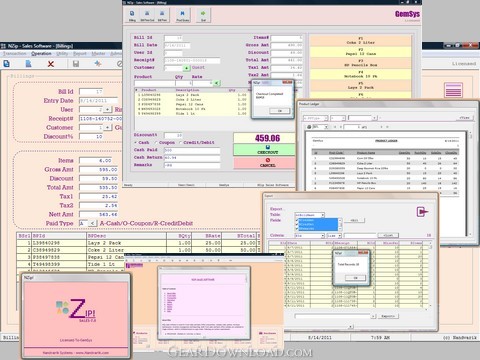This screenshot has height=360, width=480.
Task: Click the Cash Paid input field
Action: (x=192, y=150)
